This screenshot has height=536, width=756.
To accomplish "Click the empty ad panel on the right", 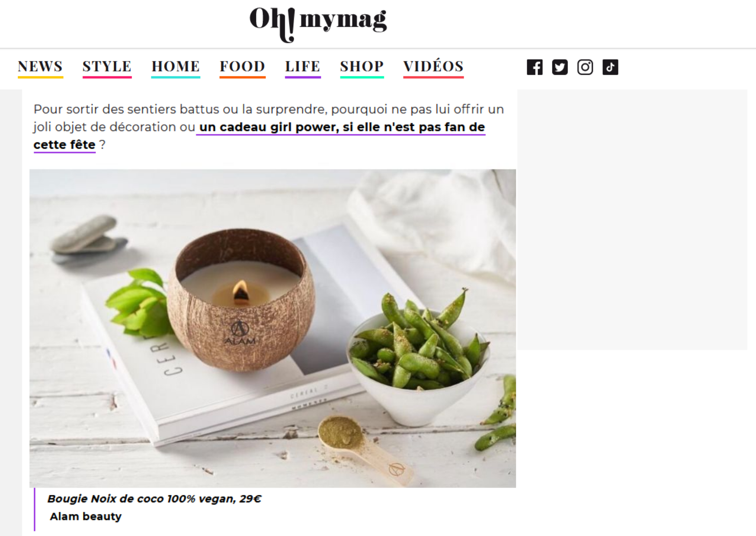I will pos(632,220).
